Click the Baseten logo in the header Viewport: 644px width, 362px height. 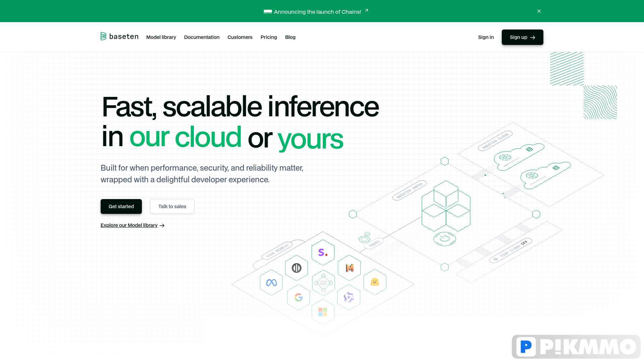click(119, 37)
